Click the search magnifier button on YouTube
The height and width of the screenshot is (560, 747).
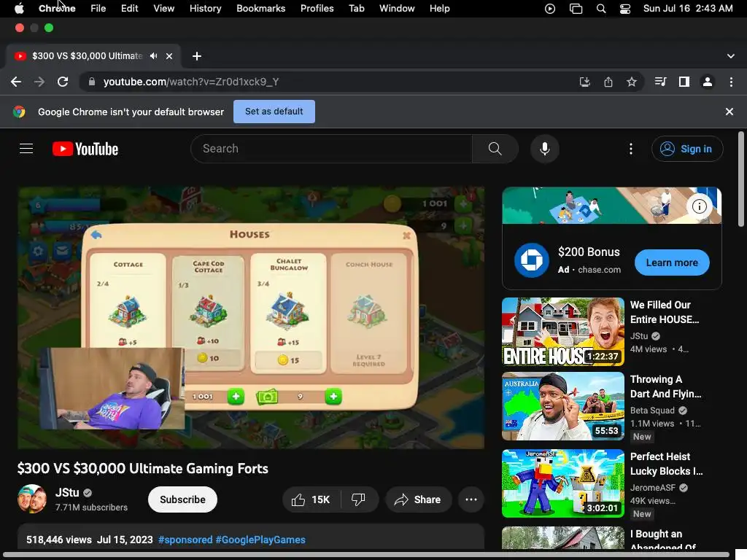click(x=495, y=149)
